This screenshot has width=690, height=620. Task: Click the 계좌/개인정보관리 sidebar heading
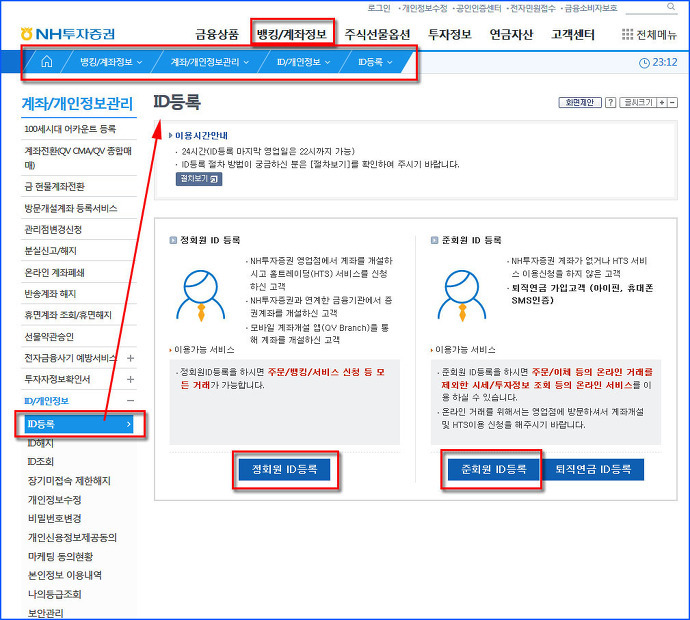click(77, 104)
